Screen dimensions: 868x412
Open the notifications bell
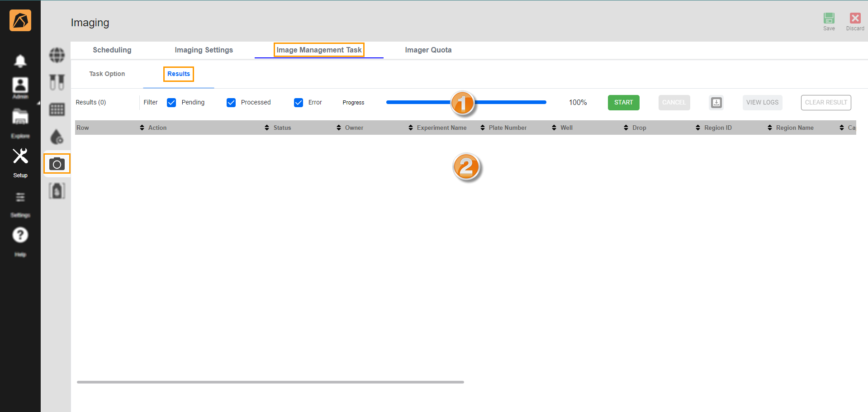tap(20, 61)
